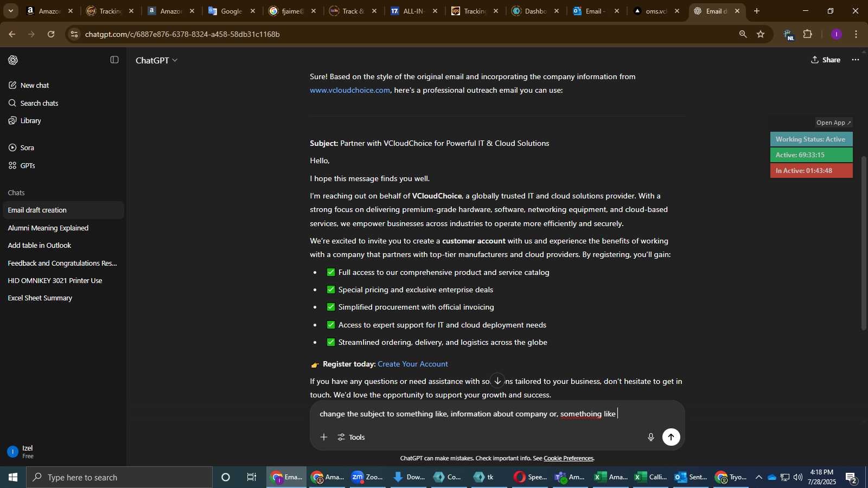Switch to the fjaime tab
868x488 pixels.
click(293, 11)
